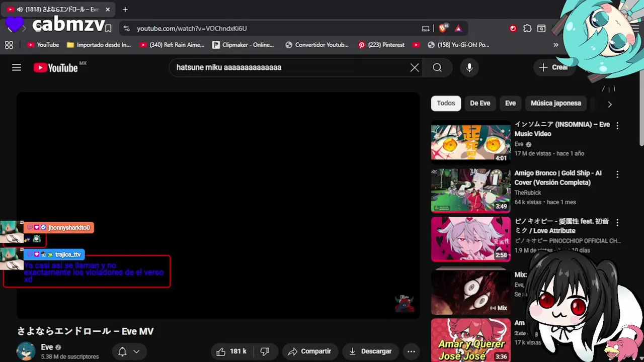644x362 pixels.
Task: Open the Amigo Bronco video thumbnail
Action: (471, 190)
